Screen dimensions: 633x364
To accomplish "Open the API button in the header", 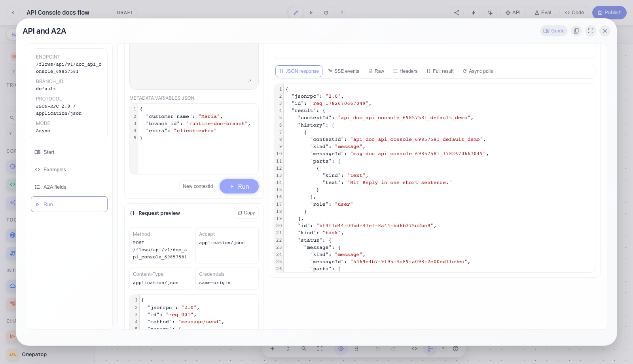I will click(x=513, y=13).
